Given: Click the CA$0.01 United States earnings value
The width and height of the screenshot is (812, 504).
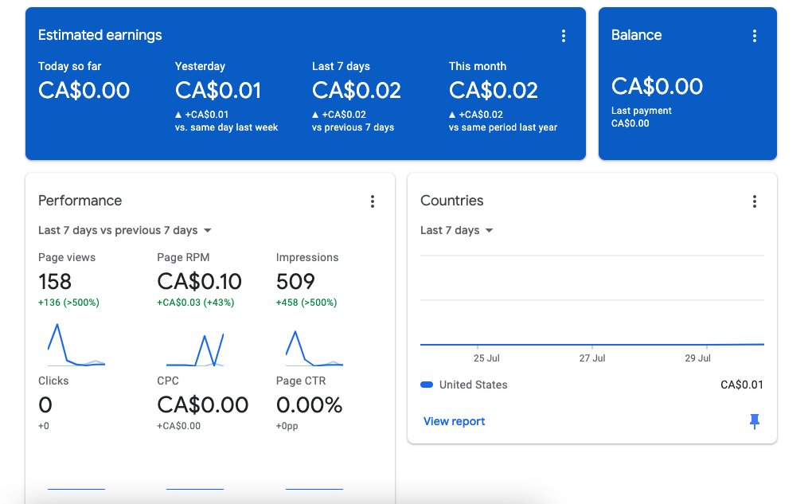Looking at the screenshot, I should pyautogui.click(x=742, y=385).
